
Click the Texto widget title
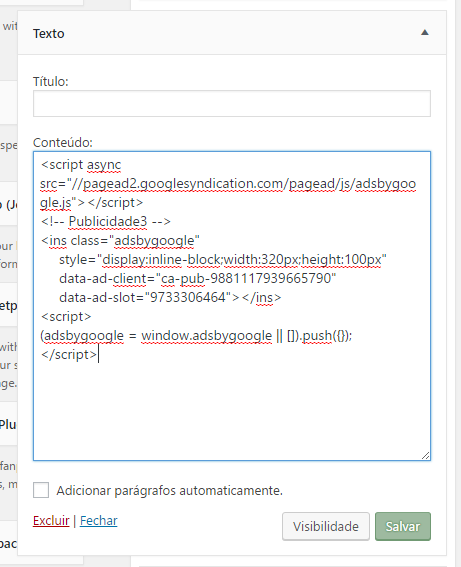pyautogui.click(x=49, y=34)
